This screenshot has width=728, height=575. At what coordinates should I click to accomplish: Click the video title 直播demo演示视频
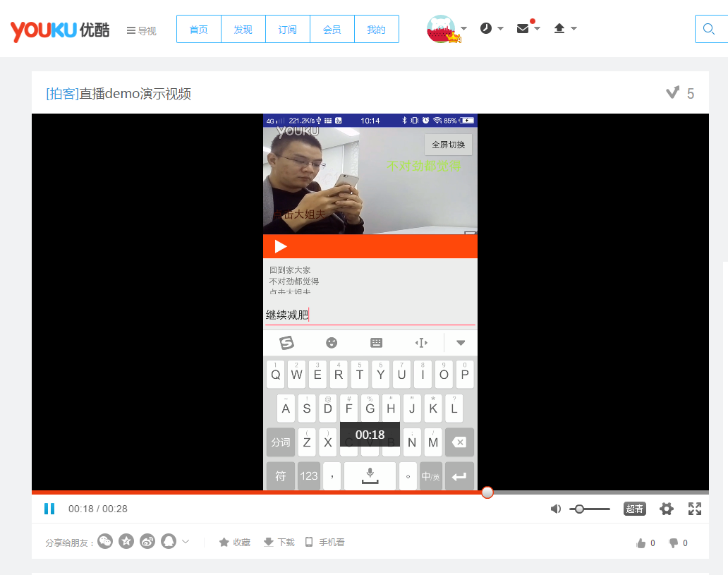[x=135, y=94]
